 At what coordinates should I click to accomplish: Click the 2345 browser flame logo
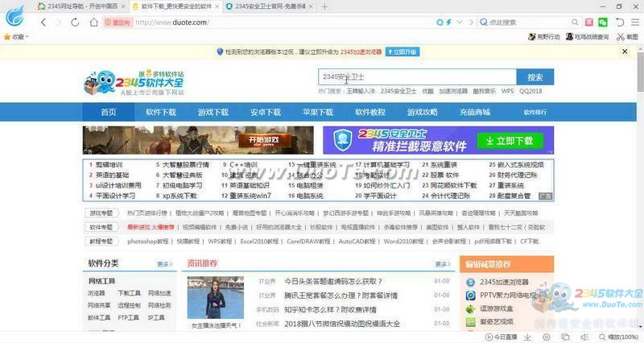click(14, 16)
